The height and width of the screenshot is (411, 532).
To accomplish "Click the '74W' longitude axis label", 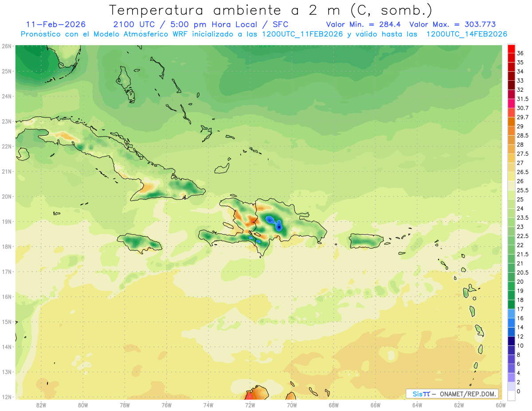I will 208,405.
